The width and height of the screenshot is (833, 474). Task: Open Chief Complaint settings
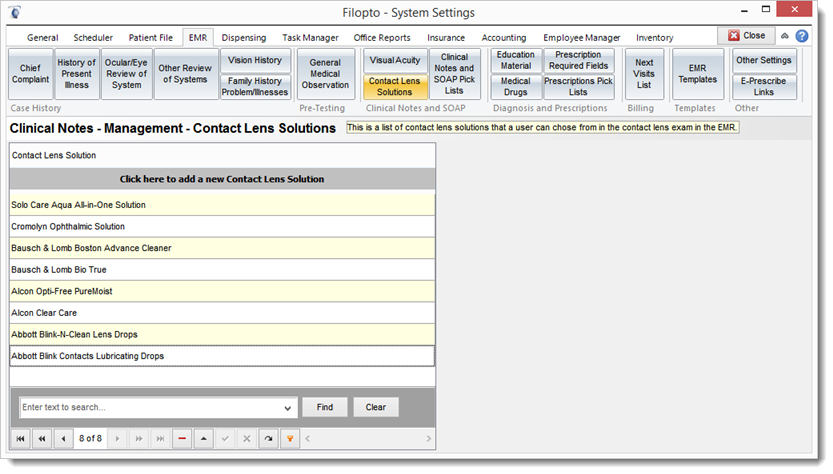point(30,74)
